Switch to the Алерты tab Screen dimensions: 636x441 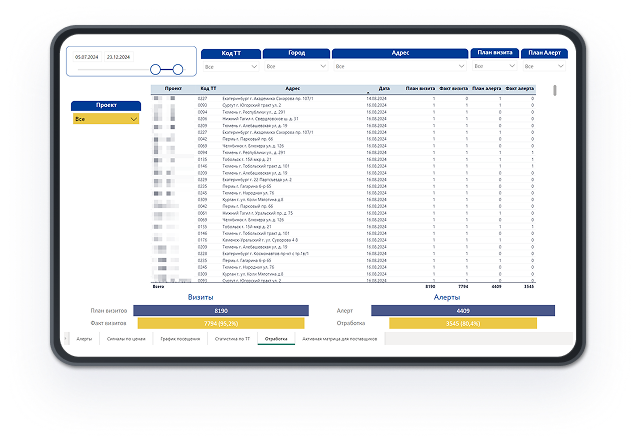[86, 339]
